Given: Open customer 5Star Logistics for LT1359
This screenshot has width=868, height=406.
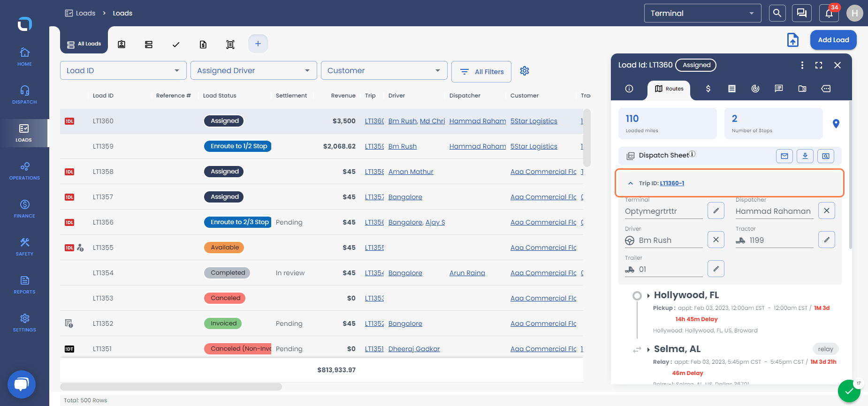Looking at the screenshot, I should 534,146.
